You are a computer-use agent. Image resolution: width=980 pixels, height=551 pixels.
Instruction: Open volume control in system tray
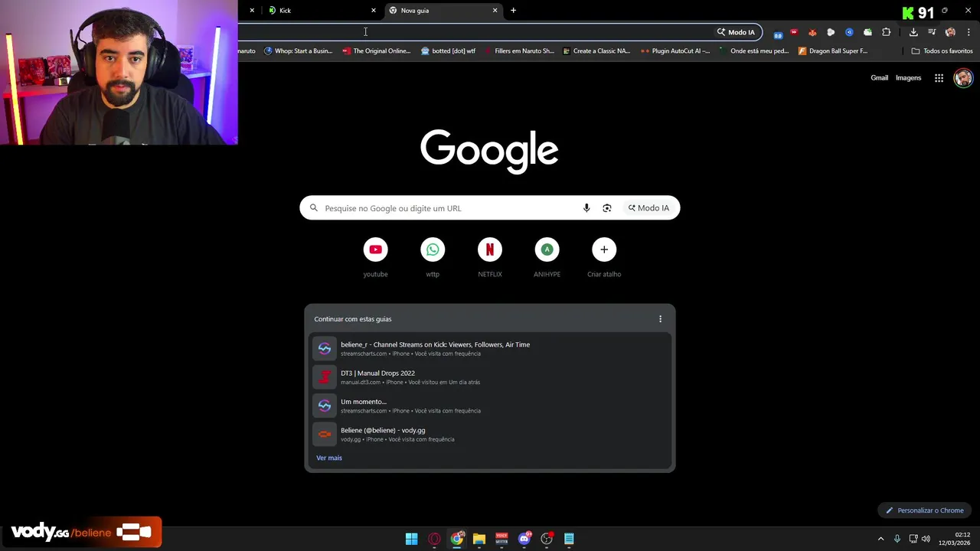tap(926, 539)
